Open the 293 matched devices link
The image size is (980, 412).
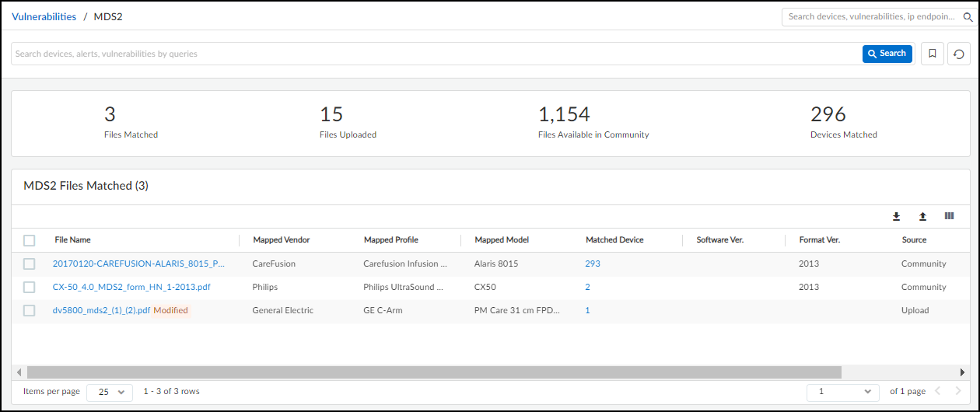click(593, 264)
